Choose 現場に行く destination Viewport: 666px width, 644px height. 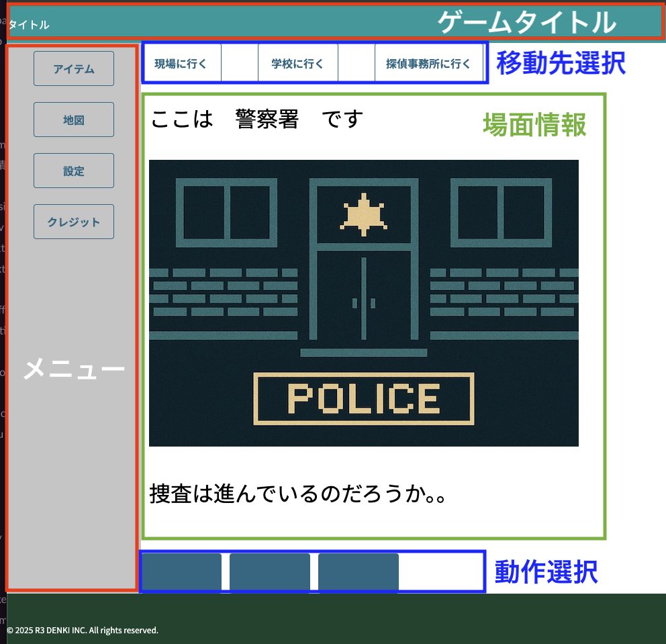181,64
